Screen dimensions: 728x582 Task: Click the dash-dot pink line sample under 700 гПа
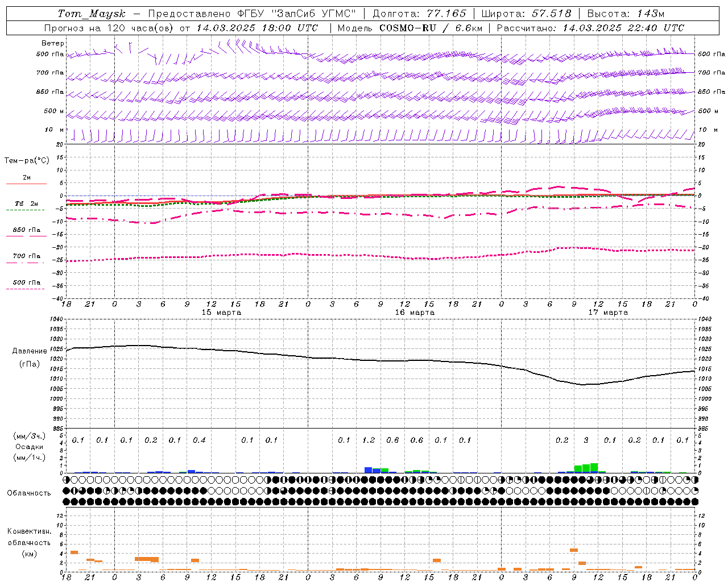point(25,263)
